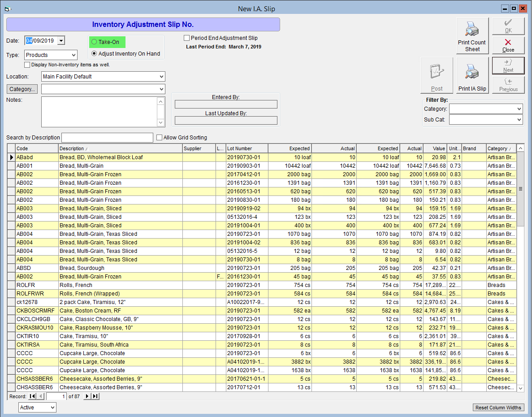The width and height of the screenshot is (532, 417).
Task: Select lot number 20190919-02 cell
Action: coord(247,208)
